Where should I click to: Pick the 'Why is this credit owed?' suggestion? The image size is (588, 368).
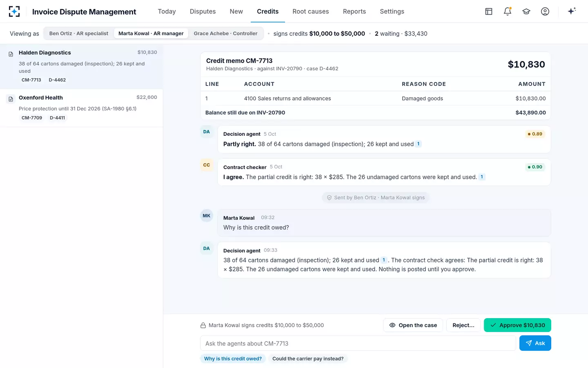pyautogui.click(x=233, y=359)
